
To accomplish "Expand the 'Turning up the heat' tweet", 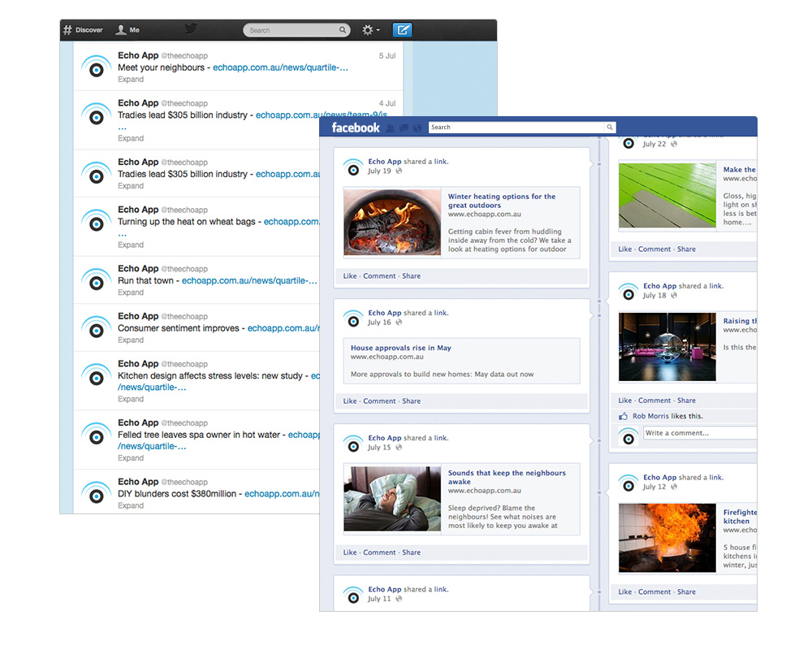I will click(x=131, y=245).
